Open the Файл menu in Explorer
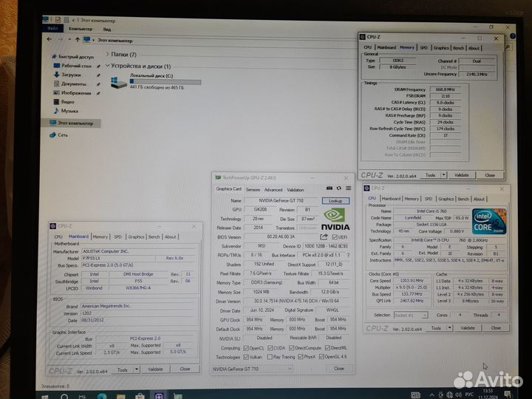 point(52,29)
